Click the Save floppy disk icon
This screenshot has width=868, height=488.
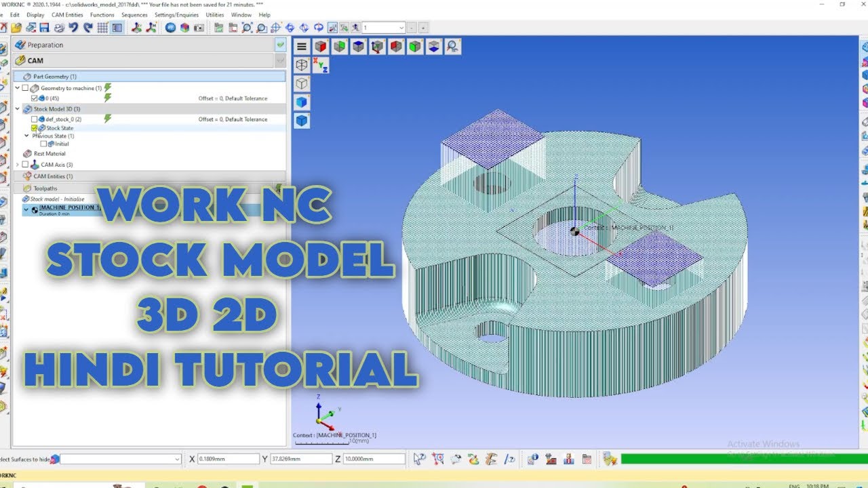tap(44, 28)
